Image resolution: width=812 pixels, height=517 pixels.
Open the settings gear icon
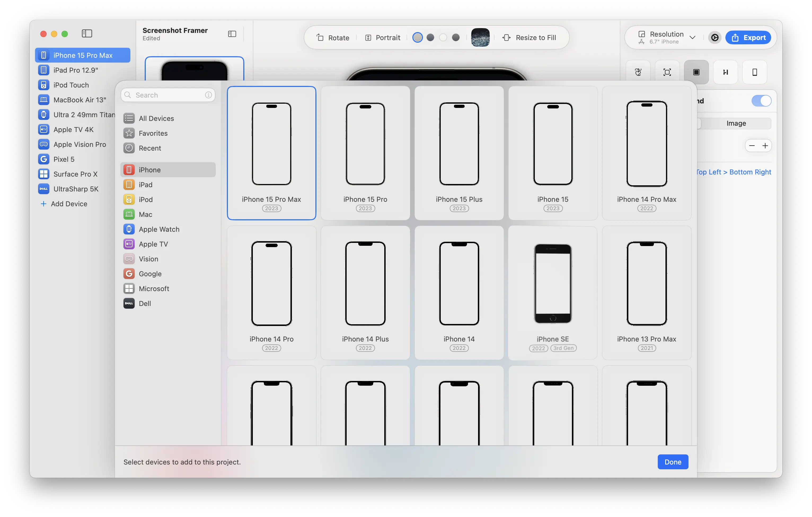[x=714, y=37]
